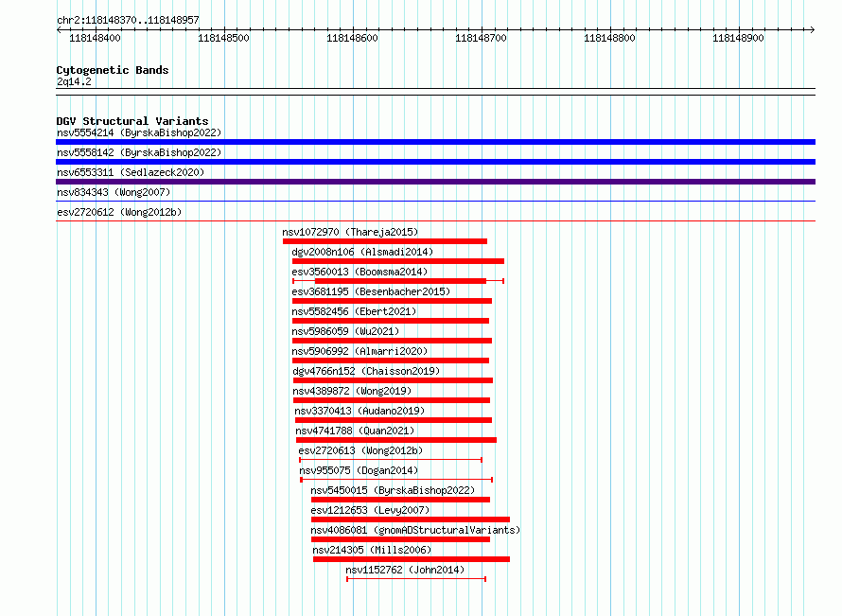Click the nsv5582456 (Ebert2021) label
Screen dimensions: 842x616
(x=354, y=311)
